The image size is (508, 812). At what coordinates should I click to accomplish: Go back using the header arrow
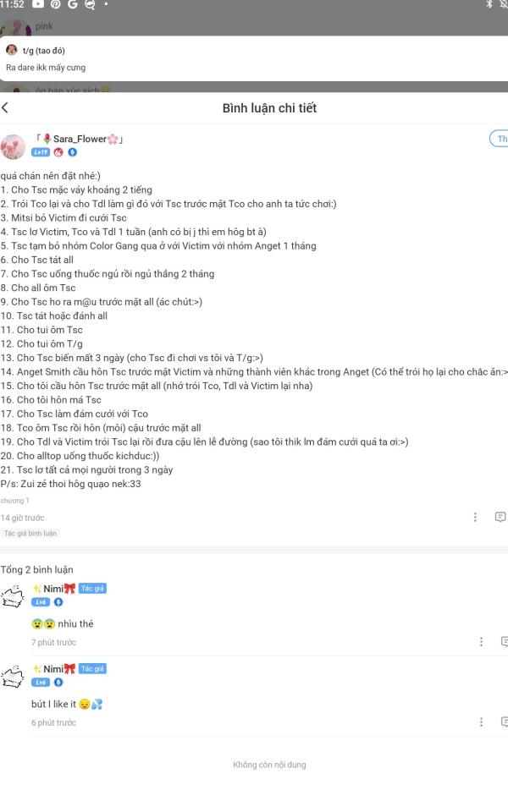[5, 108]
